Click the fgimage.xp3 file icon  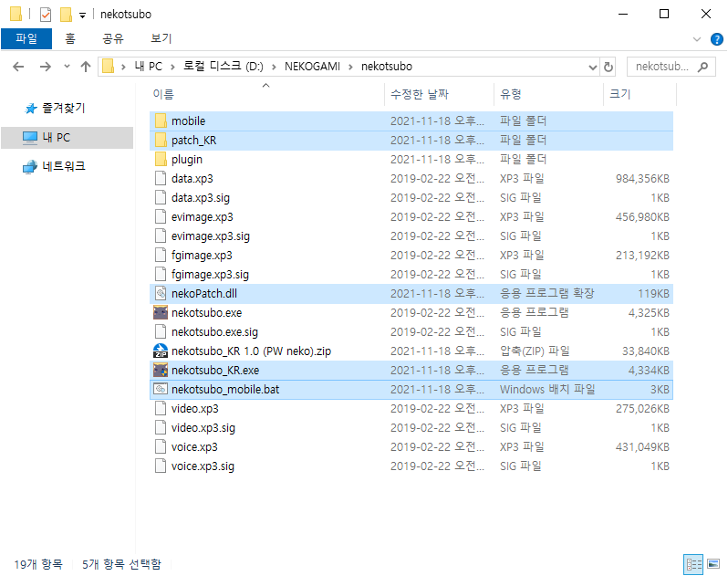point(161,255)
